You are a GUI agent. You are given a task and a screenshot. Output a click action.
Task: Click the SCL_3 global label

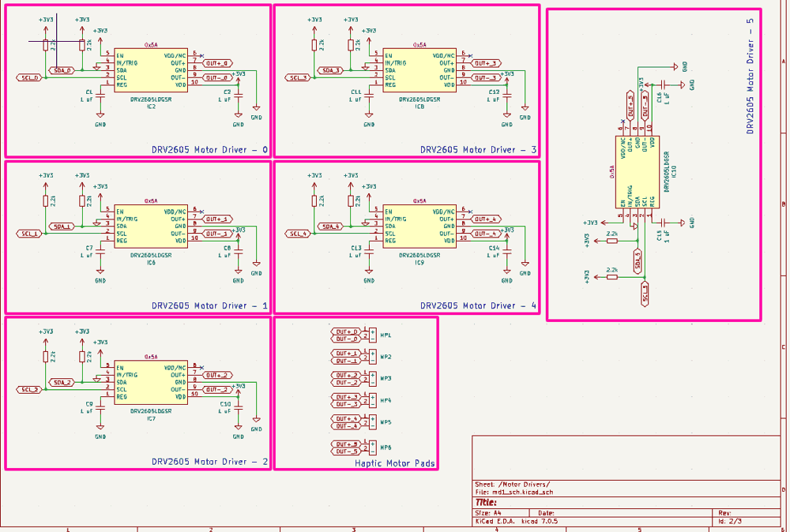pos(298,78)
